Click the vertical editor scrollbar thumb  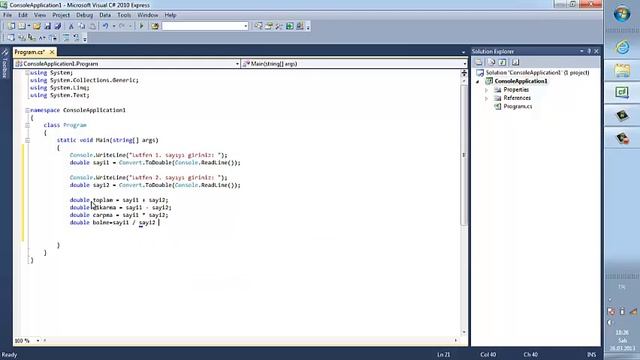[x=464, y=155]
